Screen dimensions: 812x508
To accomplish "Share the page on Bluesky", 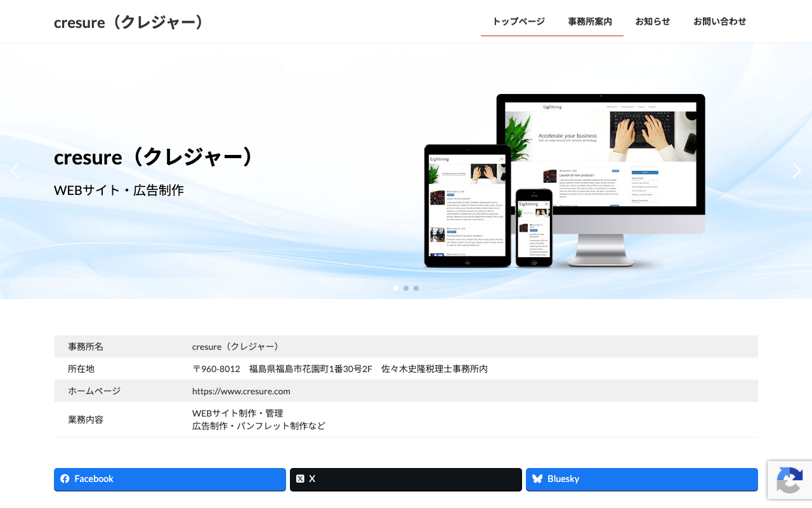I will click(x=642, y=479).
